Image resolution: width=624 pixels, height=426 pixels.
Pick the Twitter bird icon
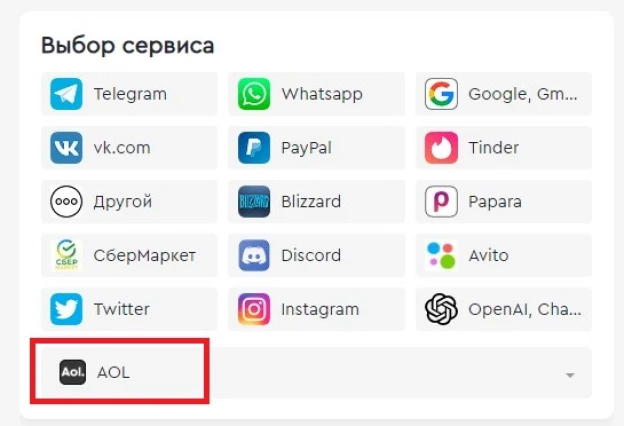tap(66, 309)
